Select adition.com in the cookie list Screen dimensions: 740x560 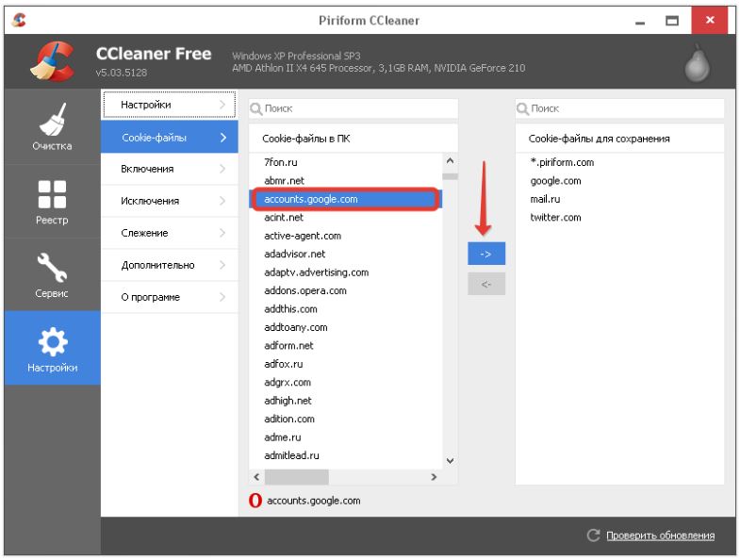click(x=345, y=419)
